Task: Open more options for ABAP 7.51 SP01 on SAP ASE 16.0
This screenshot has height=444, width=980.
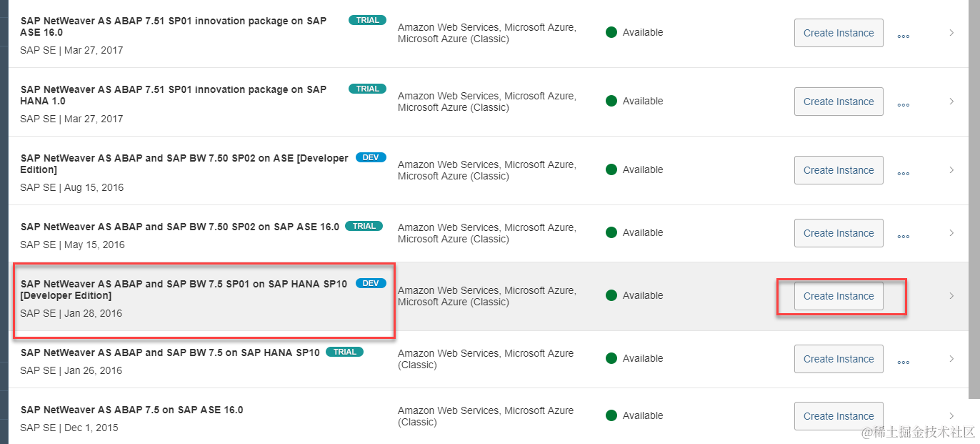Action: tap(903, 36)
